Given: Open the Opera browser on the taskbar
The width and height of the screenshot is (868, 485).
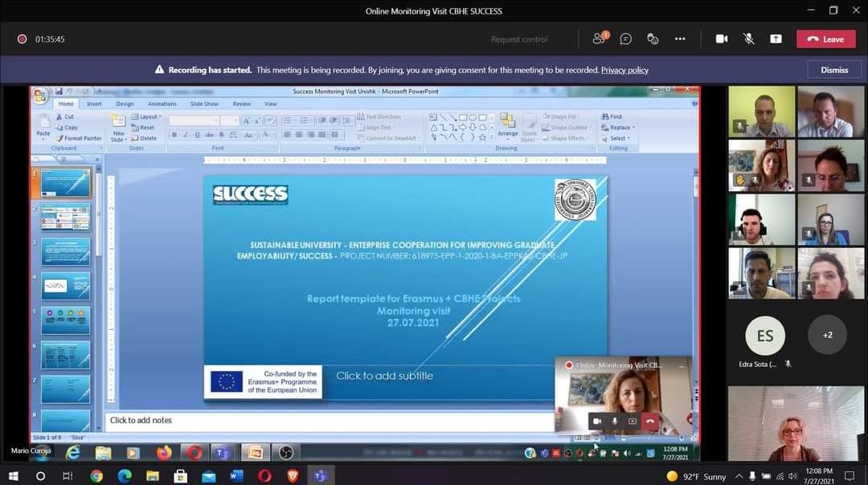Looking at the screenshot, I should 264,475.
